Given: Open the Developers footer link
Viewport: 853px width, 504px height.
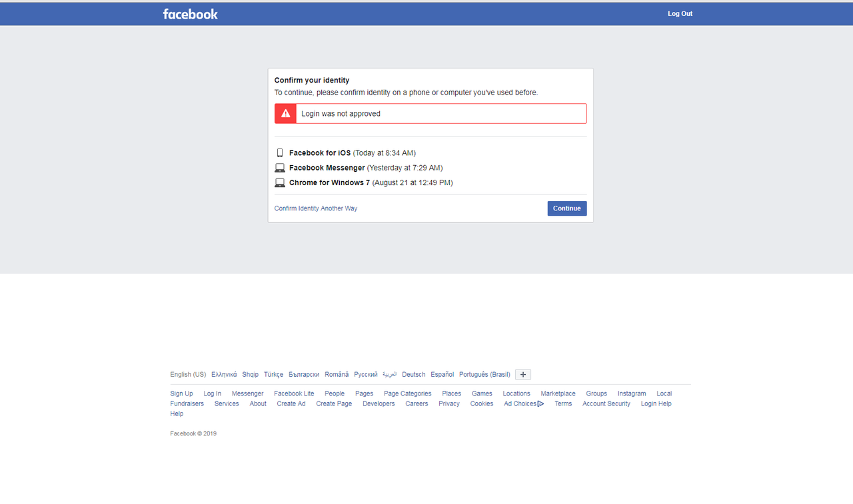Looking at the screenshot, I should click(x=379, y=404).
